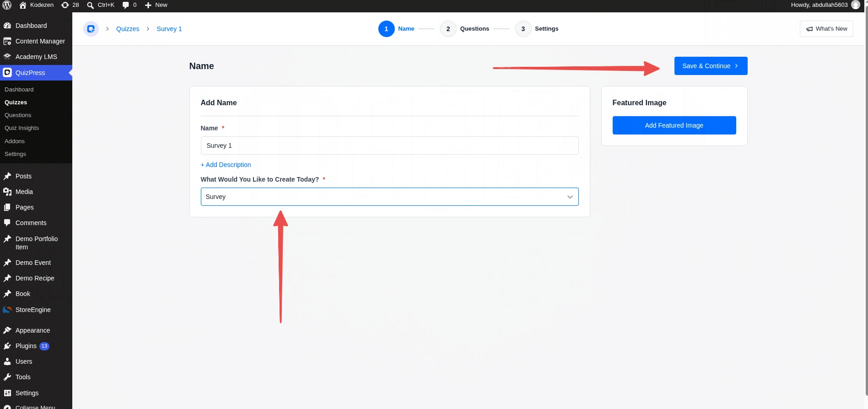
Task: Go to step 3 Settings
Action: [x=537, y=29]
